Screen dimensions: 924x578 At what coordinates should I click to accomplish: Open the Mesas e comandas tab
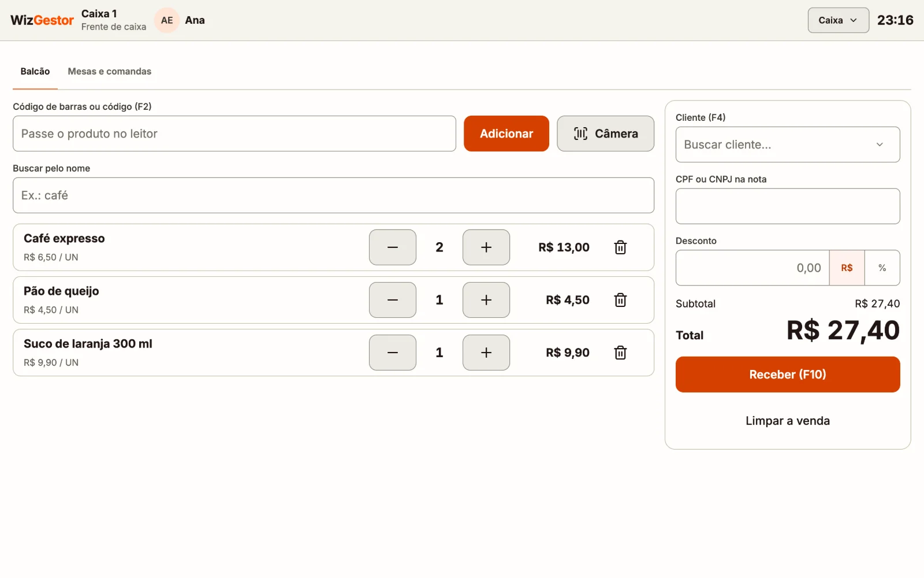coord(110,72)
